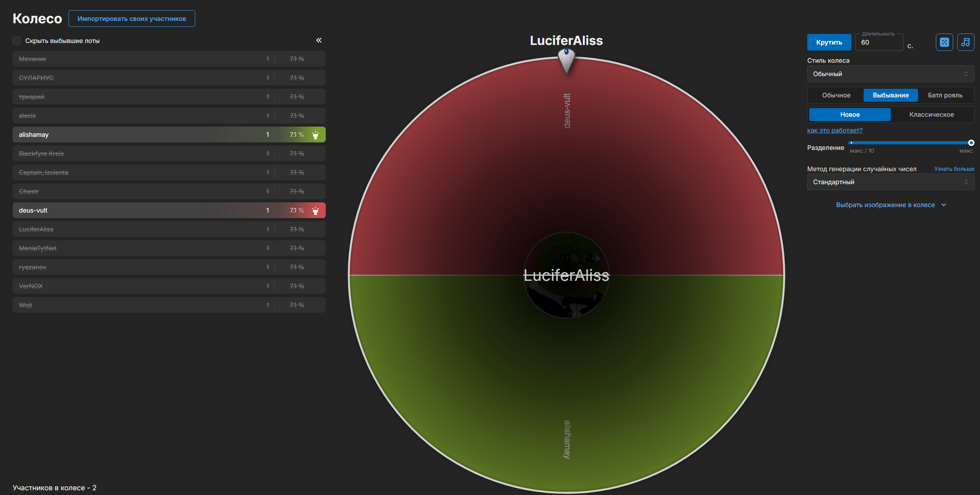The width and height of the screenshot is (980, 495).
Task: Switch to Батл рояль mode
Action: pos(945,95)
